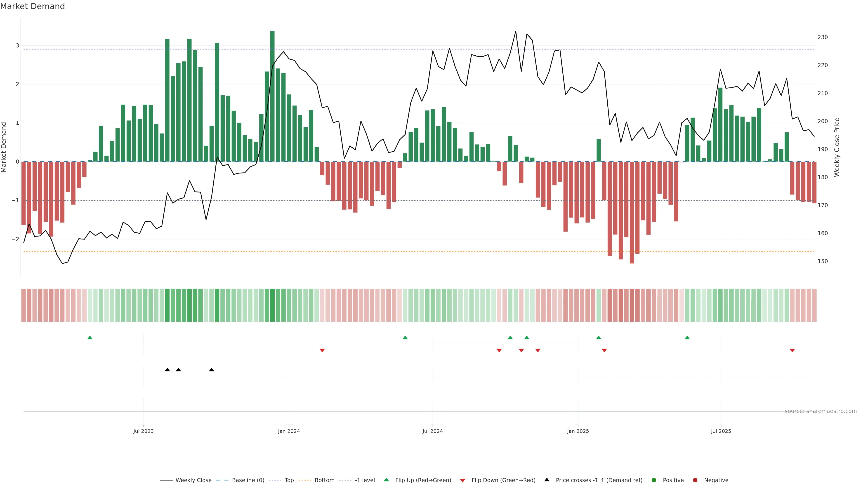The image size is (868, 488).
Task: Toggle the -1 level legend entry
Action: [x=365, y=480]
